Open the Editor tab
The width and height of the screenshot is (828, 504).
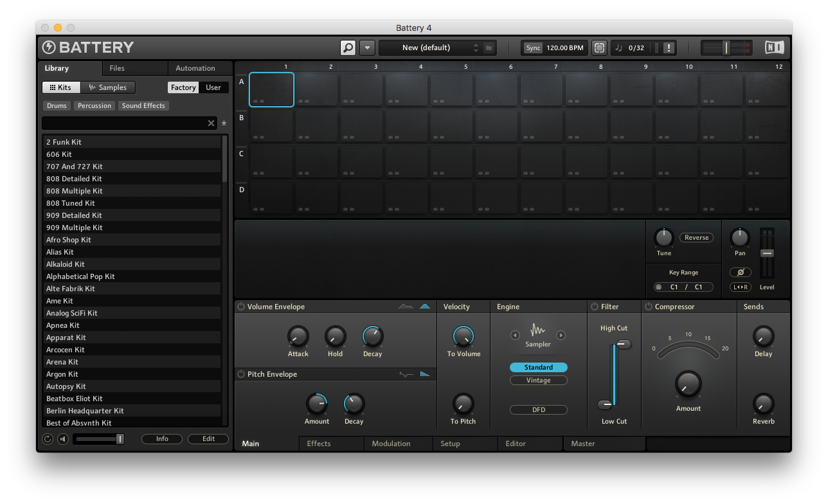pos(531,444)
